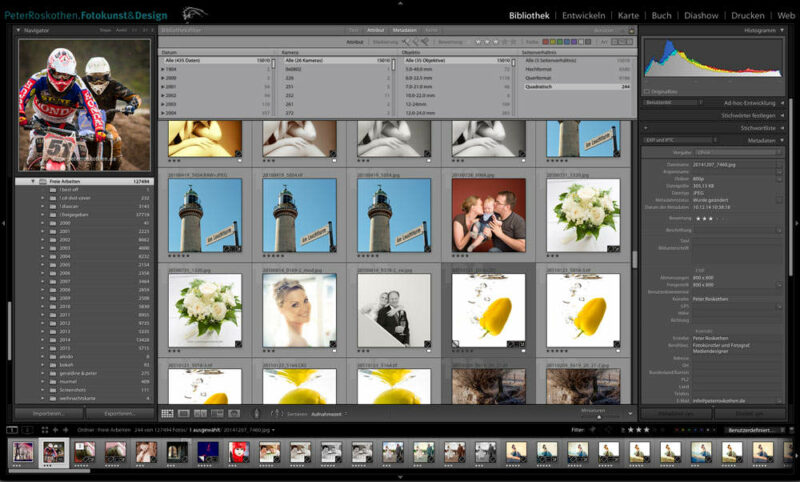Set first star in filmstrip rating filter

631,430
